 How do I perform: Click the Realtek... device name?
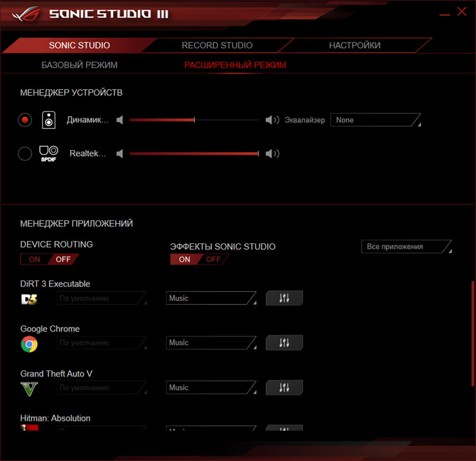click(87, 153)
